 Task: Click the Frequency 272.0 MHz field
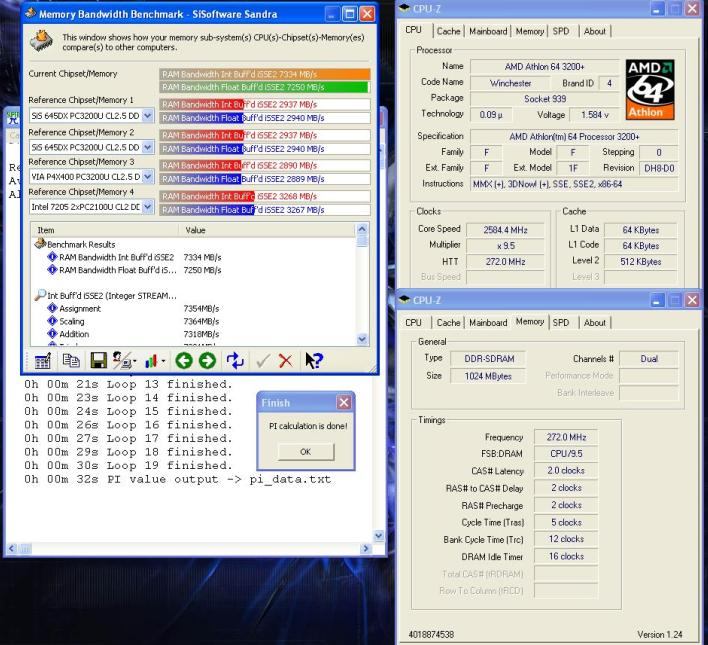point(566,437)
